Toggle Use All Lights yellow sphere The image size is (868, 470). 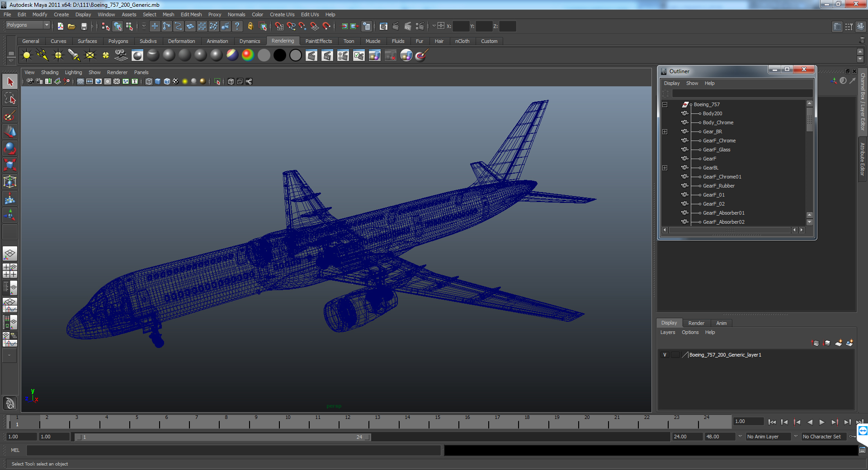[185, 81]
